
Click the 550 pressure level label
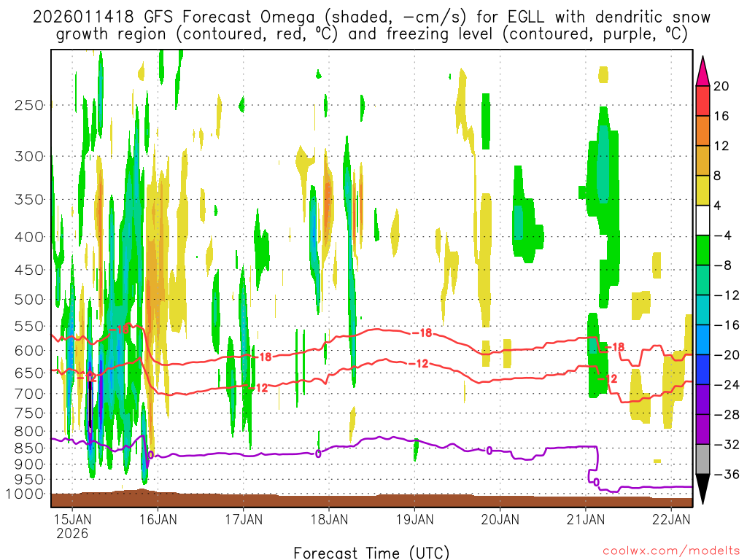[29, 326]
